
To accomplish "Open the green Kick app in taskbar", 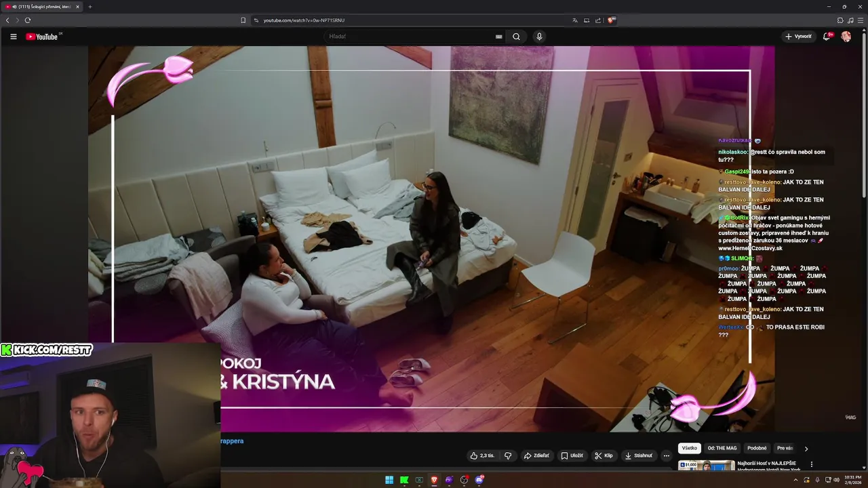I will point(404,480).
